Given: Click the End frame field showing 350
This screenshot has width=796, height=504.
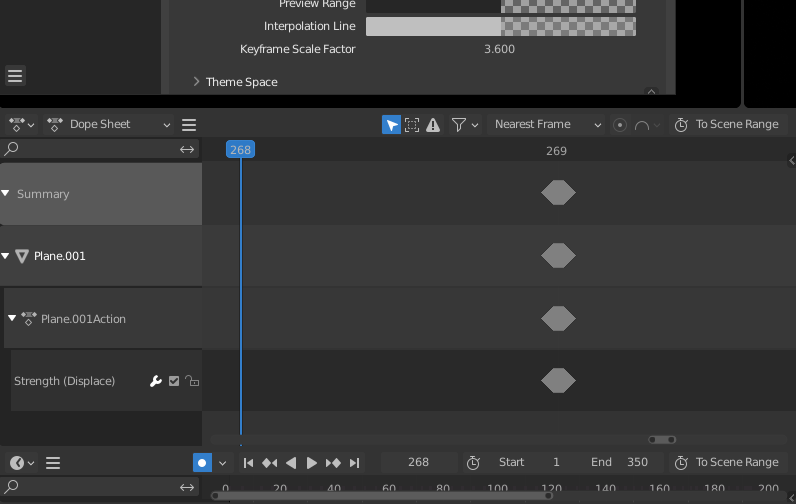Looking at the screenshot, I should tap(619, 462).
